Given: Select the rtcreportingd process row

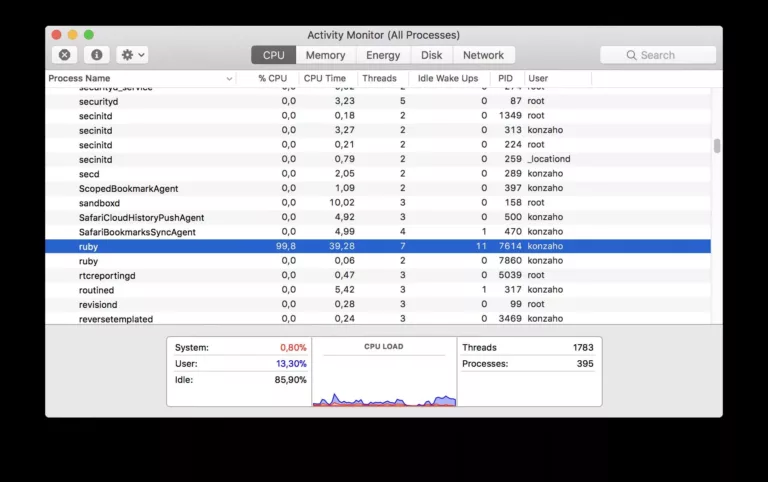Looking at the screenshot, I should coord(378,275).
